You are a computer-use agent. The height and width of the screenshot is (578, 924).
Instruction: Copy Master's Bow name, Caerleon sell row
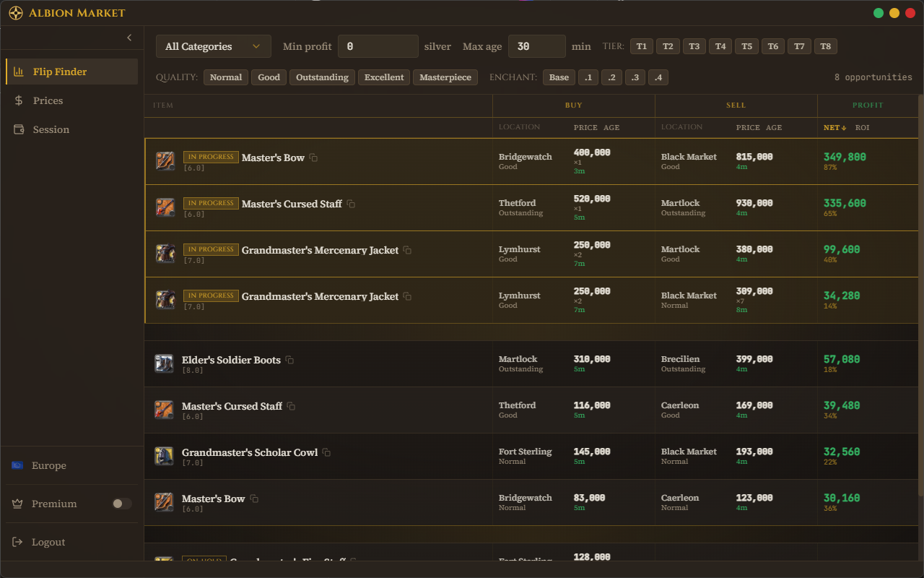click(253, 499)
